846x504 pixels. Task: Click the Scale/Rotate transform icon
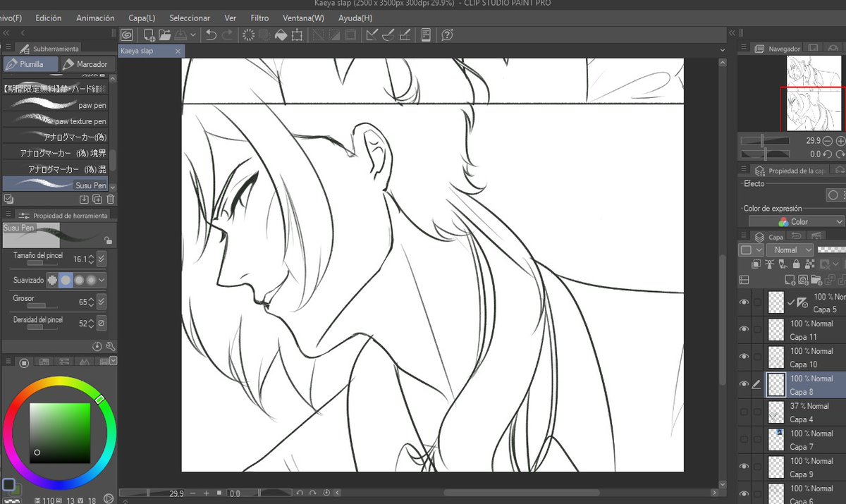click(x=297, y=35)
